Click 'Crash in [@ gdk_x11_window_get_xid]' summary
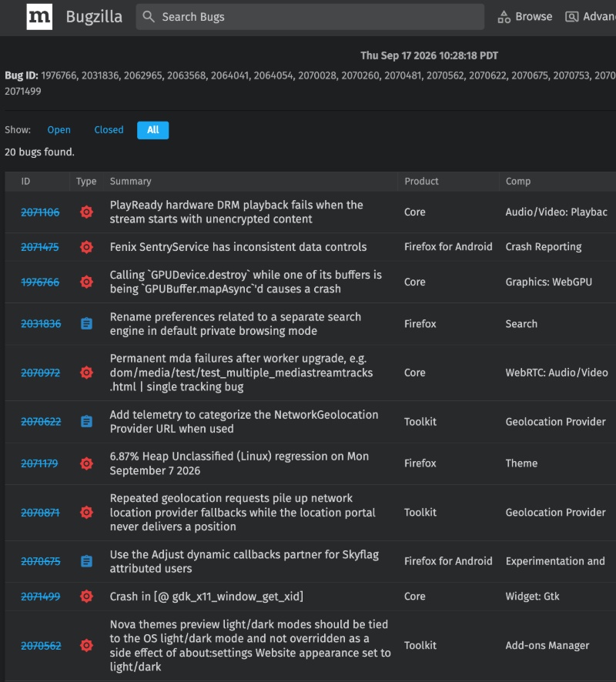The height and width of the screenshot is (682, 616). point(206,597)
